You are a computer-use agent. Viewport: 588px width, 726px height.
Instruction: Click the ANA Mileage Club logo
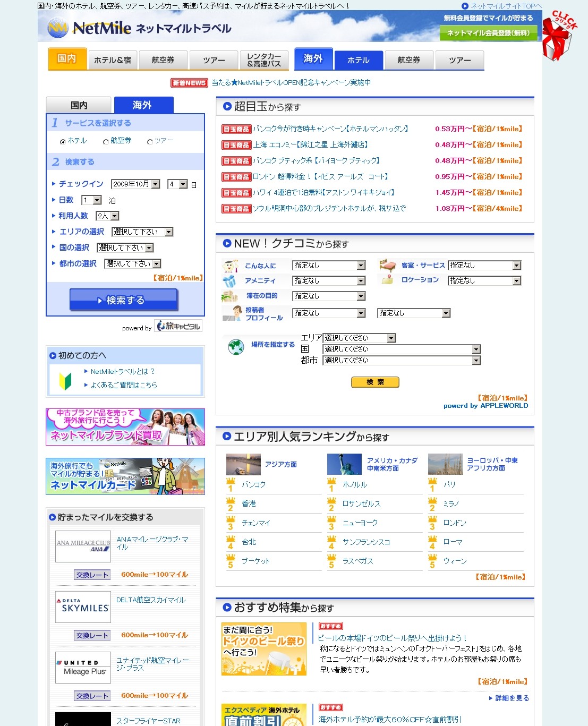83,546
